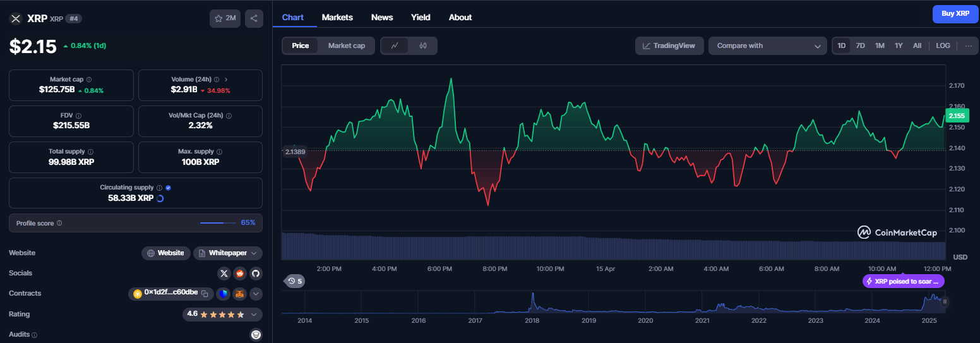Screen dimensions: 980x343
Task: Switch chart to Price view
Action: pos(301,45)
